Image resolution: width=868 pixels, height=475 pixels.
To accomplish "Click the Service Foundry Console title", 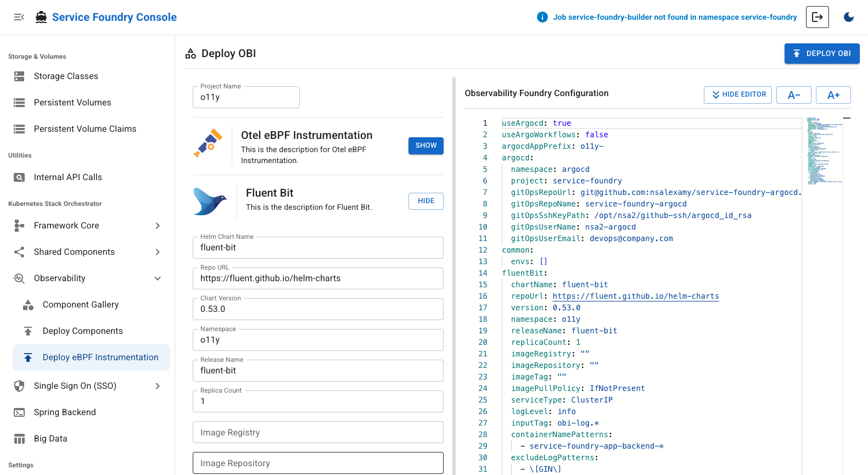I will click(114, 17).
